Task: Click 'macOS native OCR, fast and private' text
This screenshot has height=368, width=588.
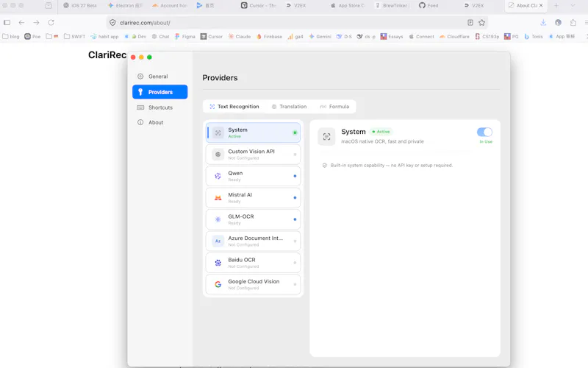Action: point(382,141)
